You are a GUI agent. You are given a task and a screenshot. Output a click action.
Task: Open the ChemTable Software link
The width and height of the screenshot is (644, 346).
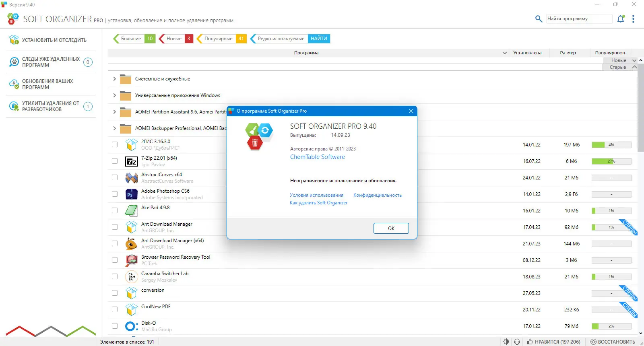coord(318,157)
